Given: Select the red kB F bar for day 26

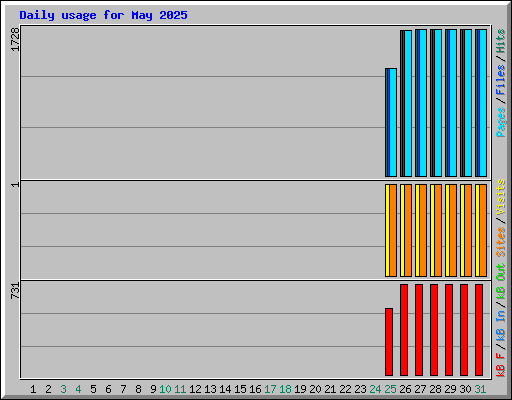Looking at the screenshot, I should pyautogui.click(x=404, y=330).
